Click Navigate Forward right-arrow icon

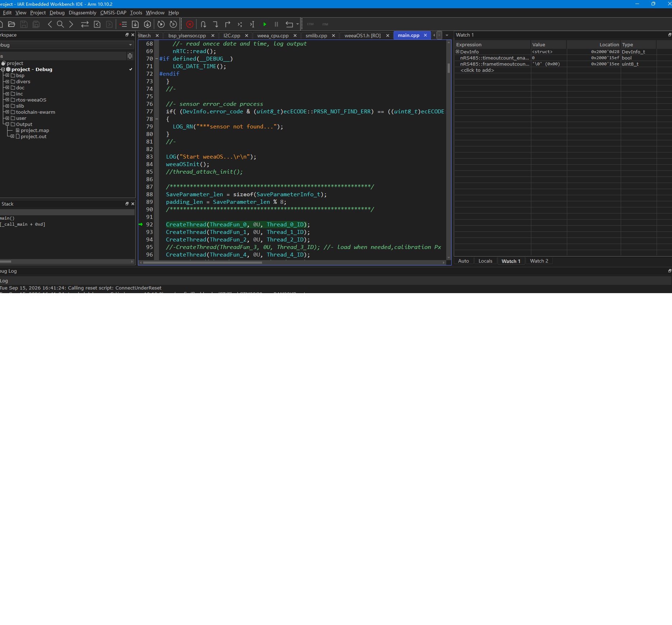[x=71, y=24]
